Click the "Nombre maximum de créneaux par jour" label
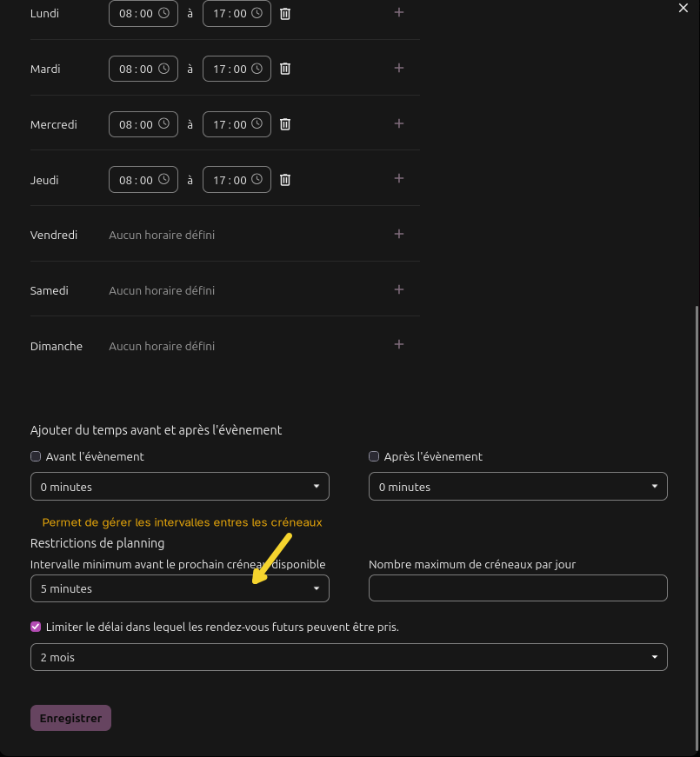This screenshot has height=757, width=700. pos(472,564)
